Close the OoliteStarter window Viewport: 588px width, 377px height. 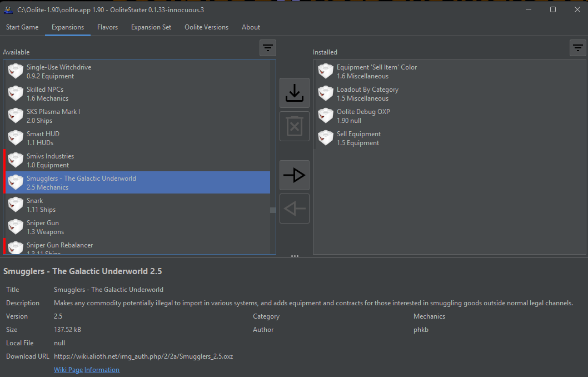click(577, 9)
